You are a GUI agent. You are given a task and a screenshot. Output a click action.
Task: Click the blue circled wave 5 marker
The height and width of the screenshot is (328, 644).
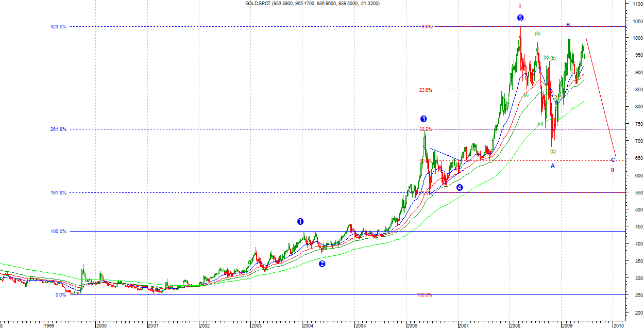click(x=520, y=18)
